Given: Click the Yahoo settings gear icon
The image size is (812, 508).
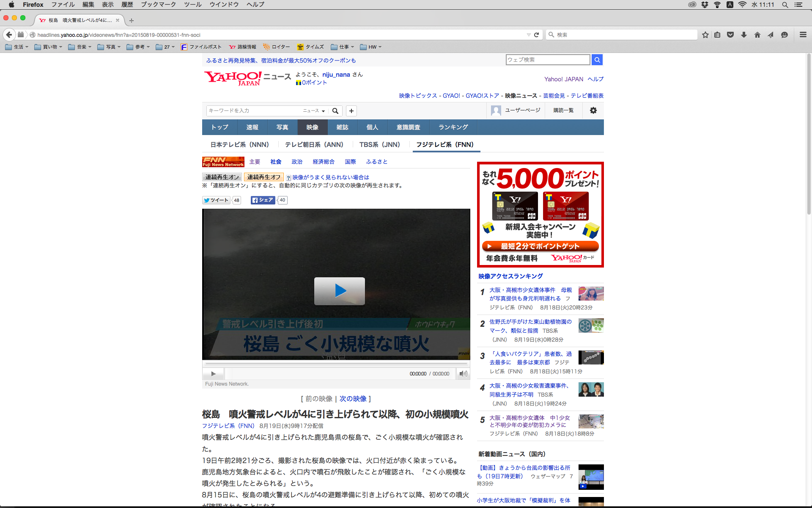Looking at the screenshot, I should pyautogui.click(x=593, y=110).
